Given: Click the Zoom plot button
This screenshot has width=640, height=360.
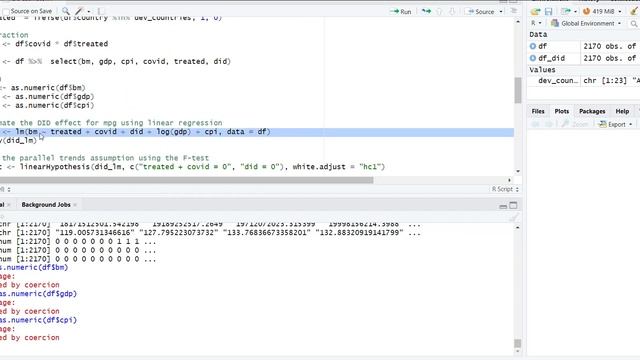Looking at the screenshot, I should click(x=575, y=124).
